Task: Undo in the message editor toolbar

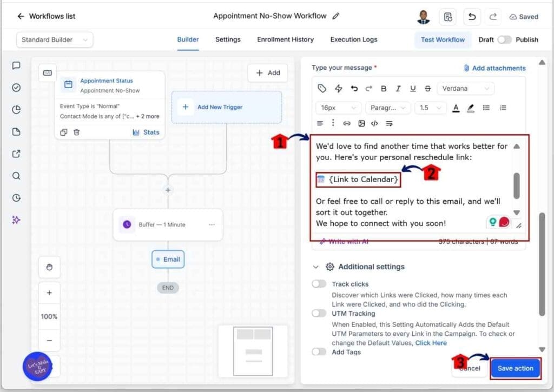Action: 354,88
